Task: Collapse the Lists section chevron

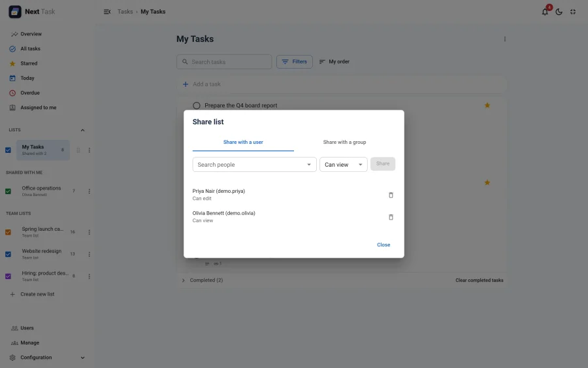Action: pos(82,130)
